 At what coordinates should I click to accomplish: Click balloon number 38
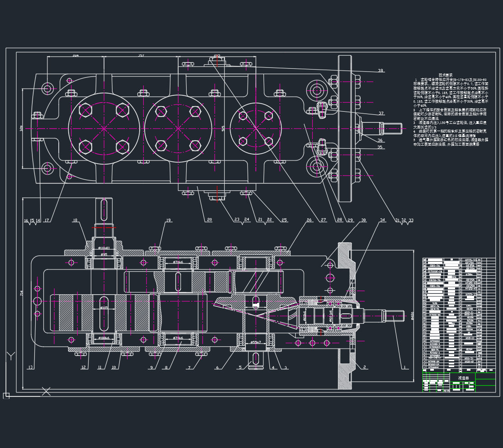[x=381, y=71]
